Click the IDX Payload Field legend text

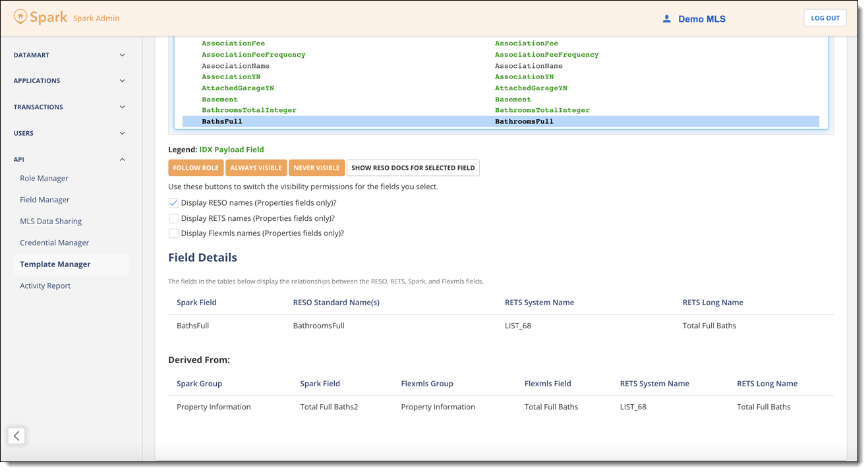(x=231, y=150)
